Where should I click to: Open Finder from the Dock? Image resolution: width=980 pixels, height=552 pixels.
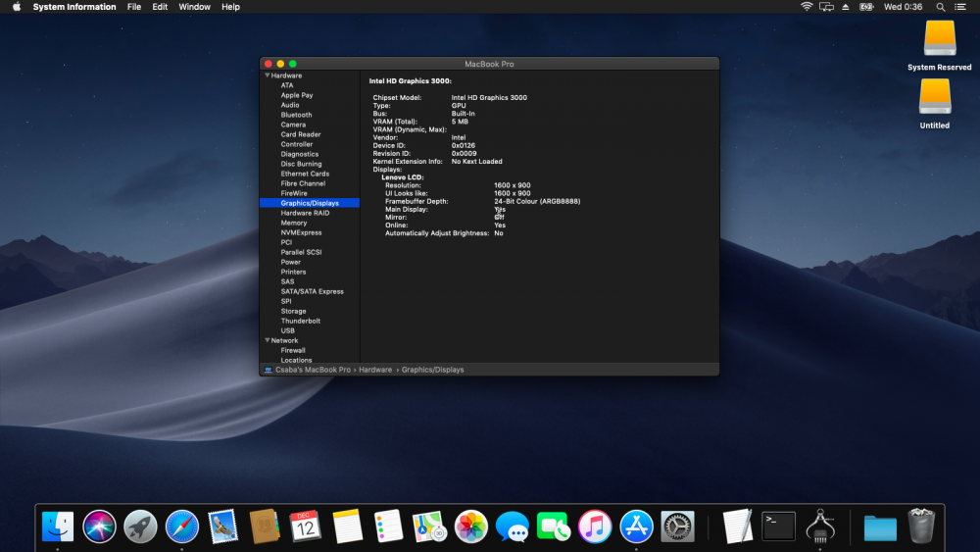tap(58, 527)
